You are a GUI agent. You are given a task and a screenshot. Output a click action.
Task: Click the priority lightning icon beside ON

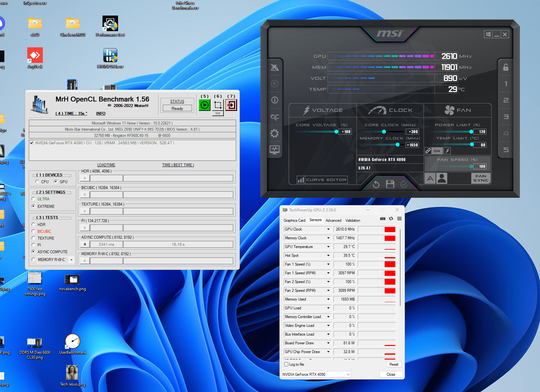[447, 151]
